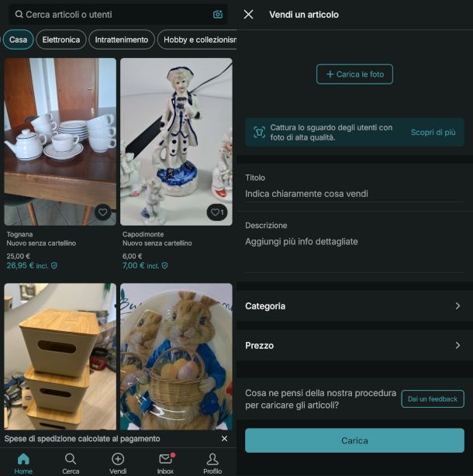Click the Dai un feedback button

433,399
